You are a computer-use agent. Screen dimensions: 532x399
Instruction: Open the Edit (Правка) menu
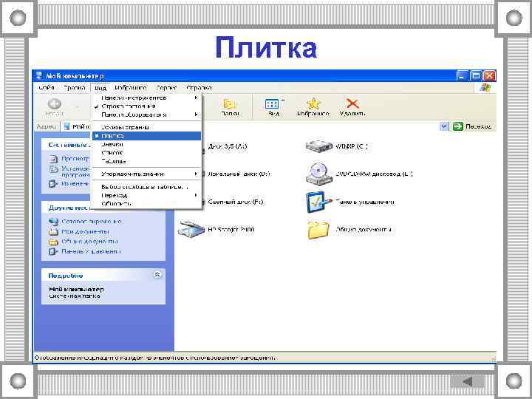click(75, 88)
